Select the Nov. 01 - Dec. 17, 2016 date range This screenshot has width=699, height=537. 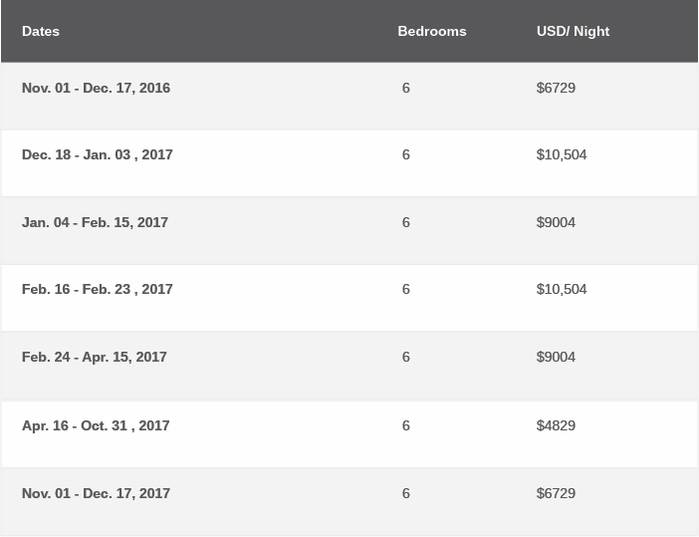coord(96,88)
